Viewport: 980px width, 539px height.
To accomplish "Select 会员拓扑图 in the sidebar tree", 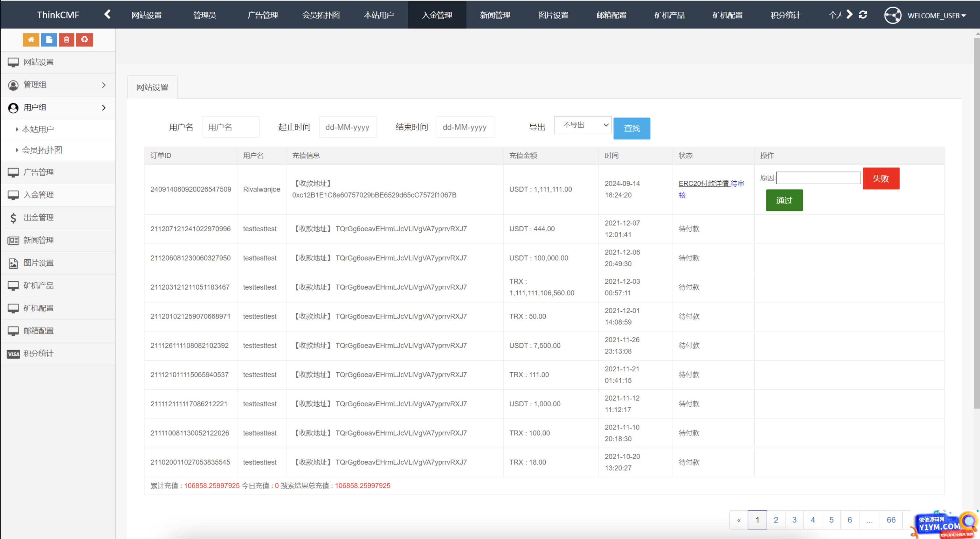I will 42,150.
